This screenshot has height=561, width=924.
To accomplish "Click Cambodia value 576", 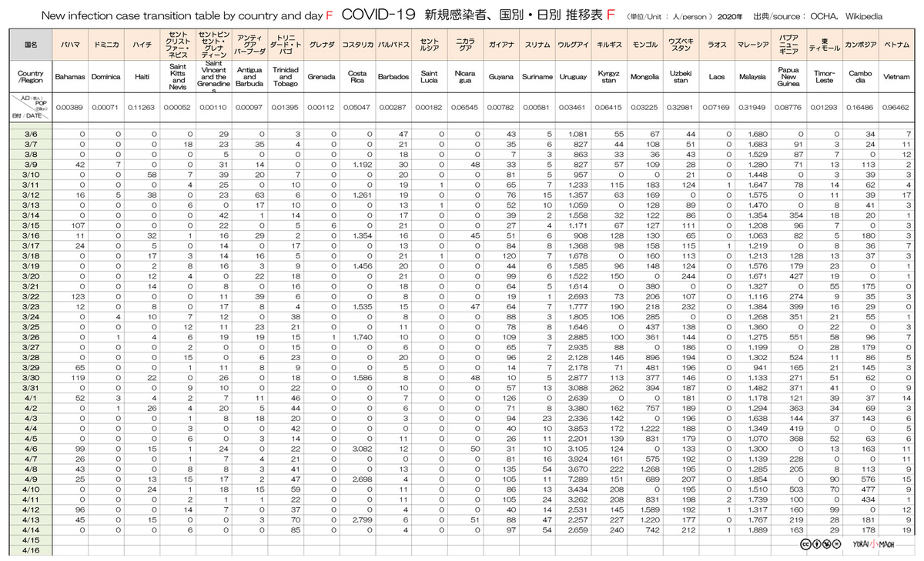I will click(869, 479).
